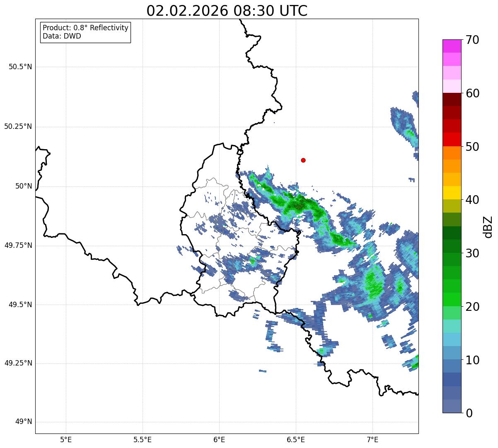
Task: Click the colorbar 10 tick label
Action: [472, 360]
